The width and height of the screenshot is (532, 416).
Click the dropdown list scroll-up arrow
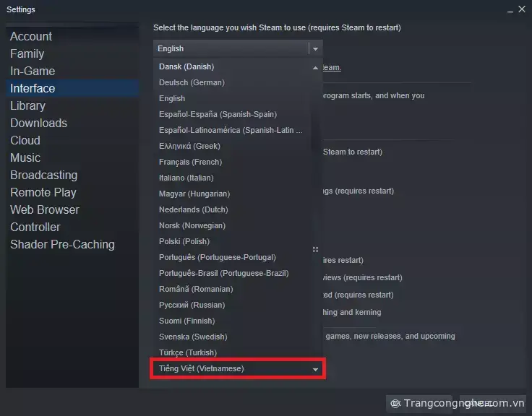point(316,68)
